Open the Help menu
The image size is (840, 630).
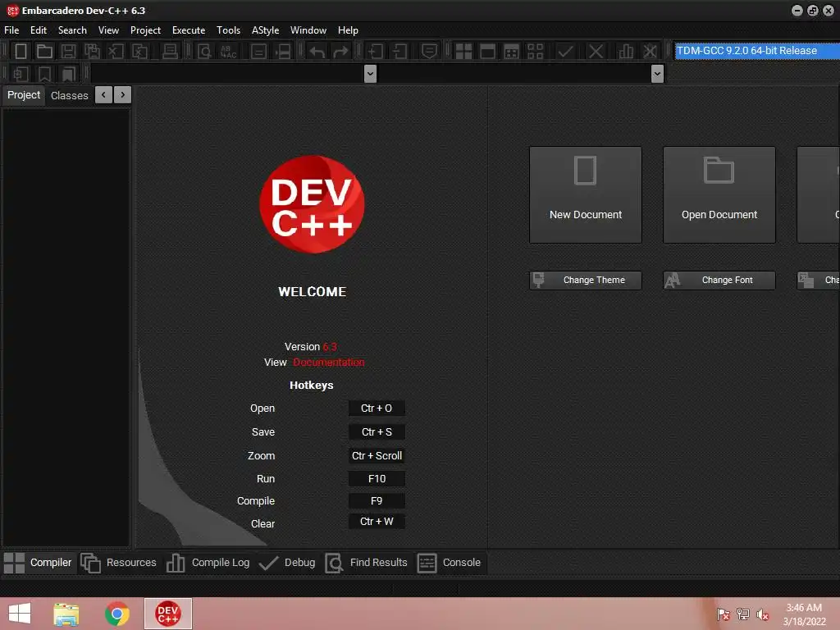click(x=348, y=30)
